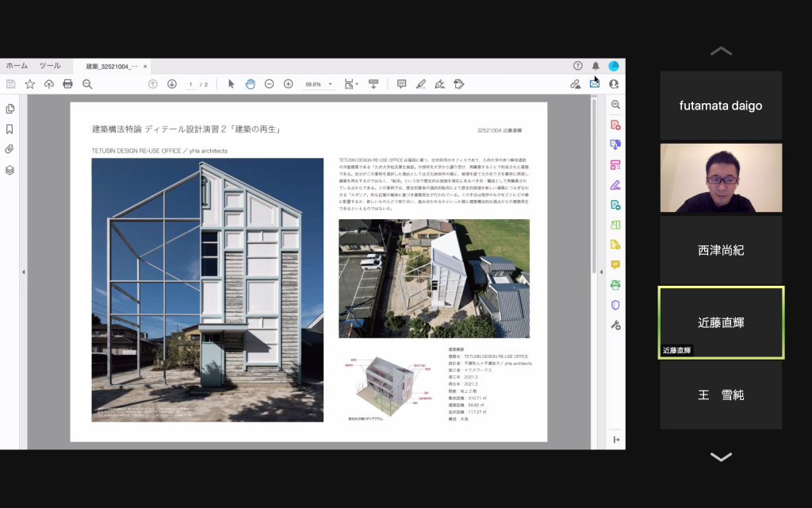Close the 建築_32521004 document tab

pyautogui.click(x=145, y=67)
